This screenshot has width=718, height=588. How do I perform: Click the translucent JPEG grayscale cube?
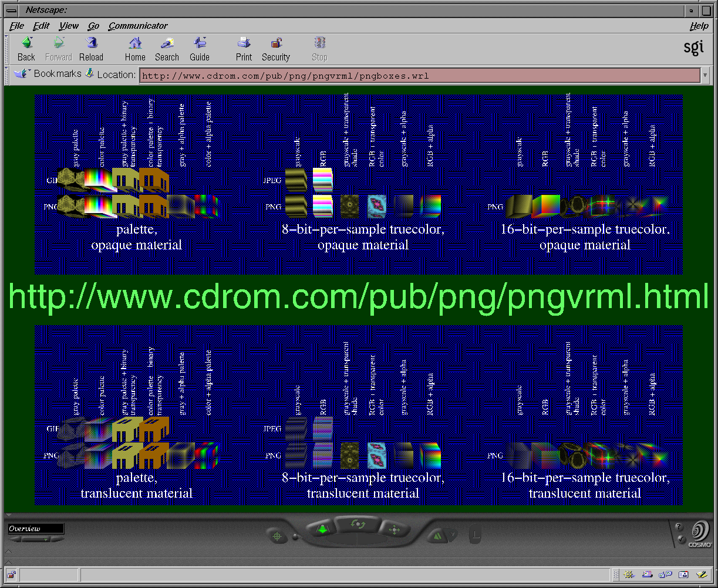296,428
